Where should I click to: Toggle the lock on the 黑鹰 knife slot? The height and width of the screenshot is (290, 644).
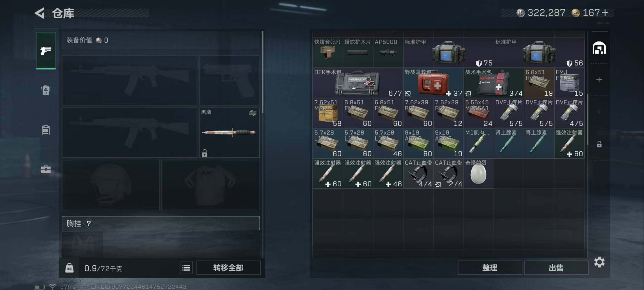point(204,153)
